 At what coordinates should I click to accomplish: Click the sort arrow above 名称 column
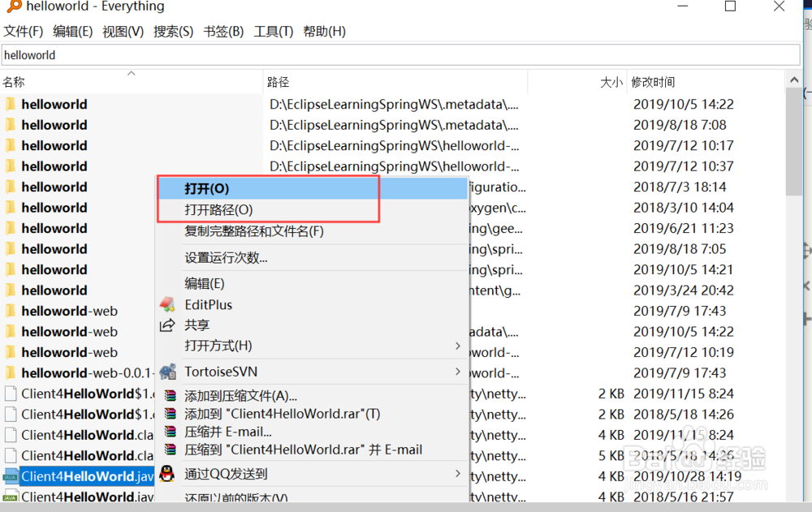132,74
